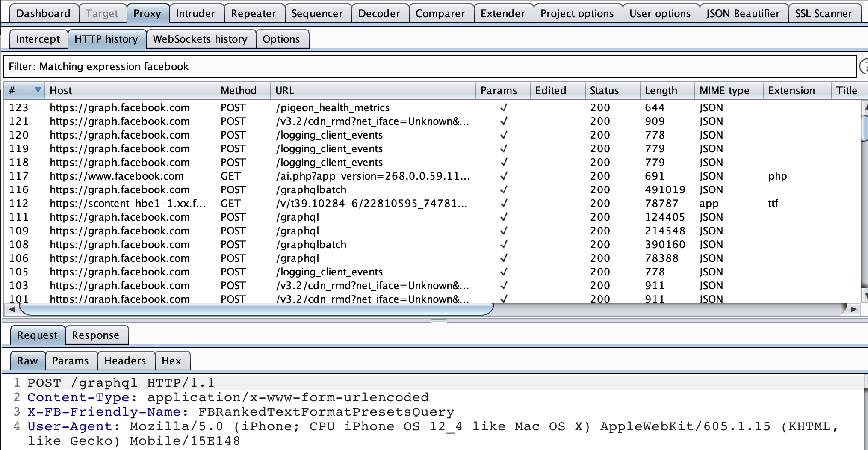The width and height of the screenshot is (868, 450).
Task: Click the pane splitter handle above Request tab
Action: 439,320
